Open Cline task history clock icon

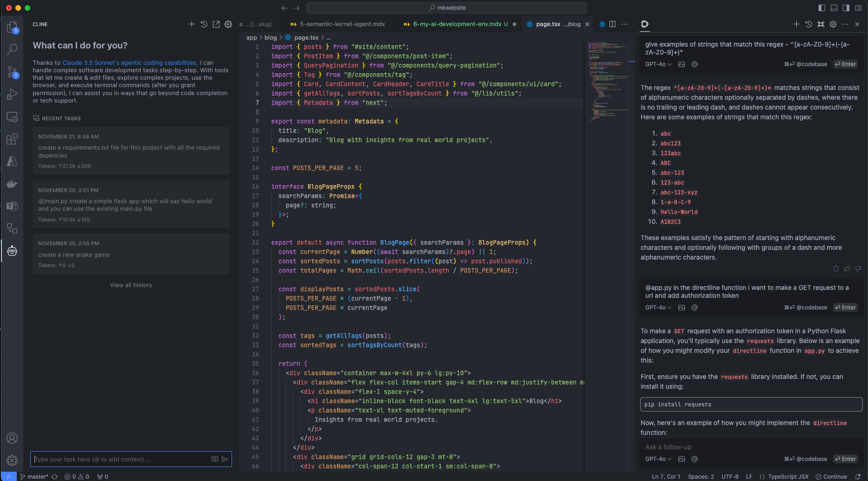204,24
